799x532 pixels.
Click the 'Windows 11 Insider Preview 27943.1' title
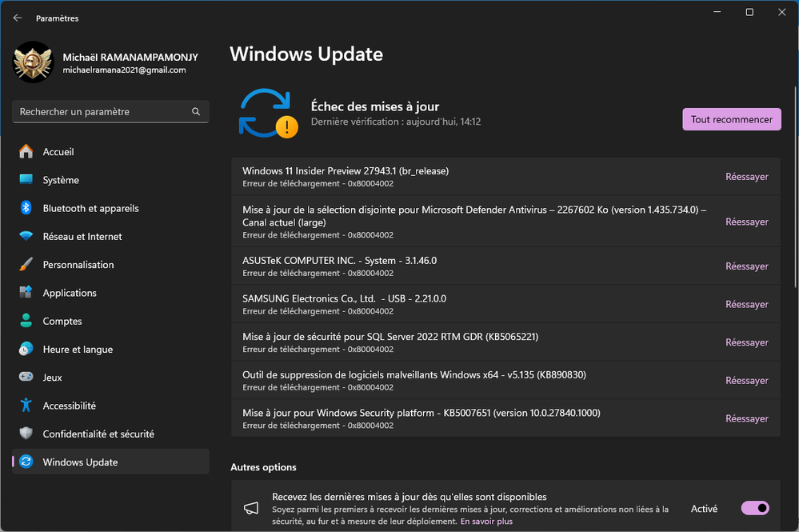click(346, 170)
